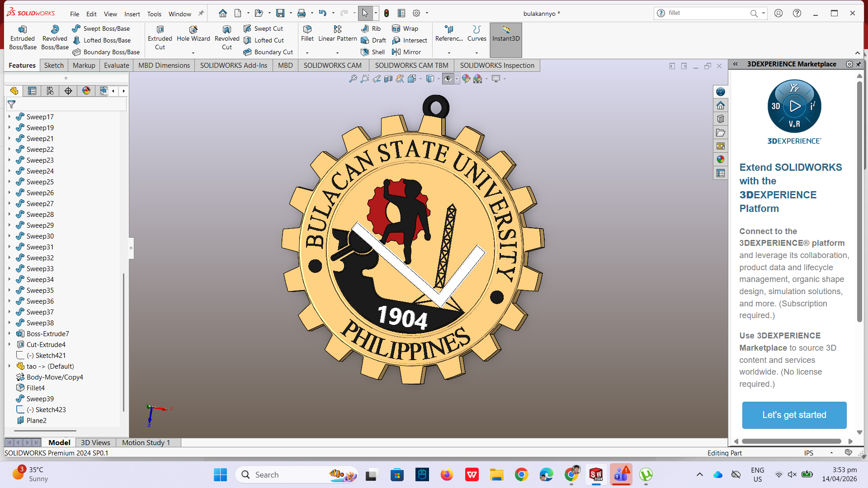
Task: Open the Tools menu
Action: (x=154, y=14)
